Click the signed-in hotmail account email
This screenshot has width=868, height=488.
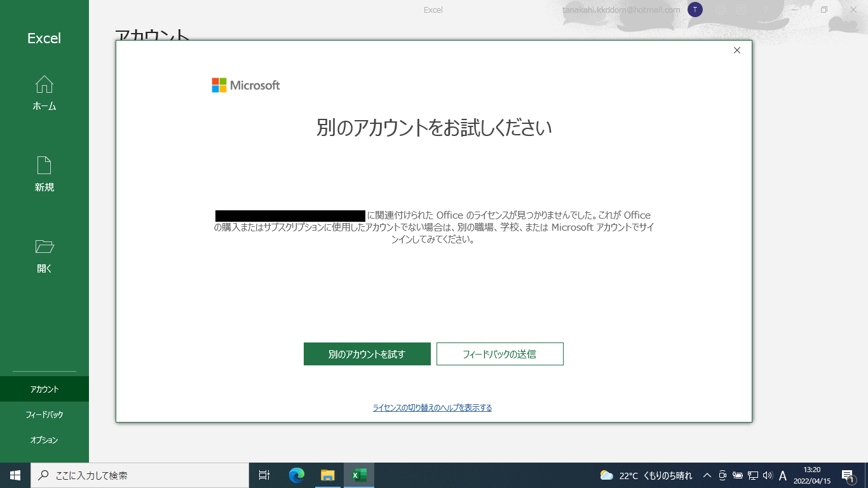pyautogui.click(x=621, y=10)
